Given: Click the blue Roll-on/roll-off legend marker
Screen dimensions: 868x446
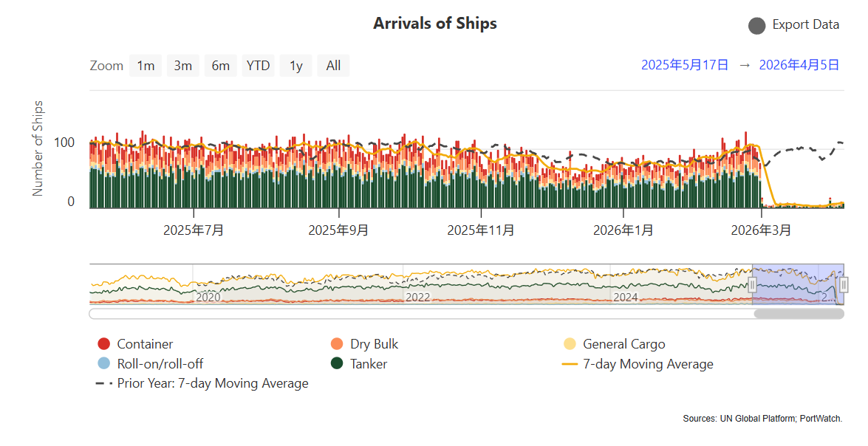Looking at the screenshot, I should [x=104, y=364].
